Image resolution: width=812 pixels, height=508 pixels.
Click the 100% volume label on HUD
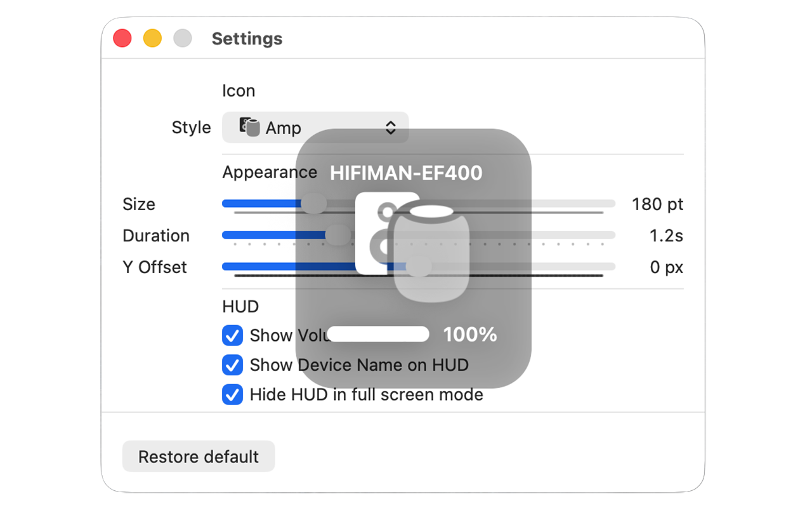pos(469,334)
